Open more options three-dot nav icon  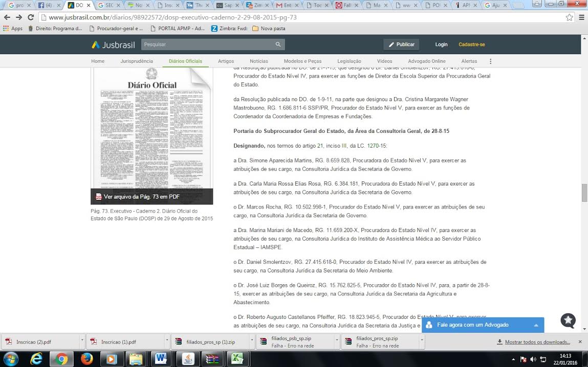click(x=490, y=61)
